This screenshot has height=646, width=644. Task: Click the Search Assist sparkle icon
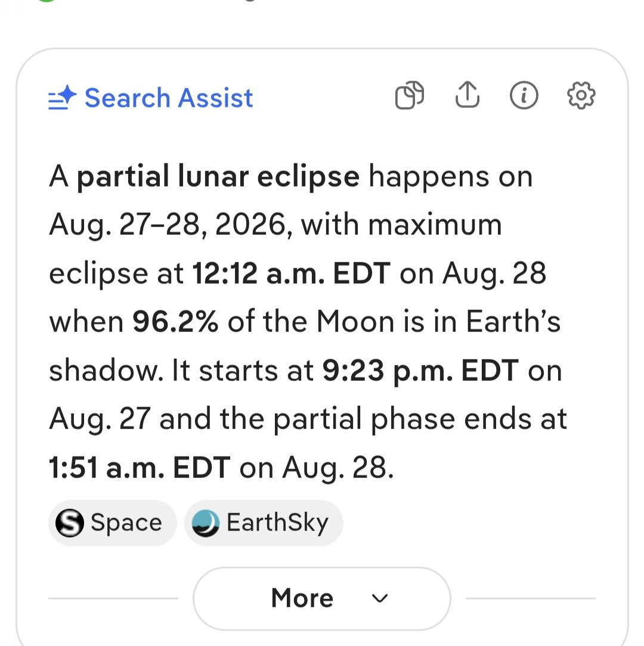click(x=62, y=98)
